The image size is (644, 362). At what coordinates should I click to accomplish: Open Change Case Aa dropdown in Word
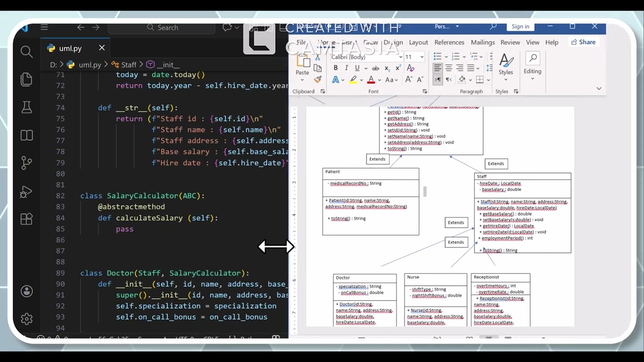tap(391, 79)
